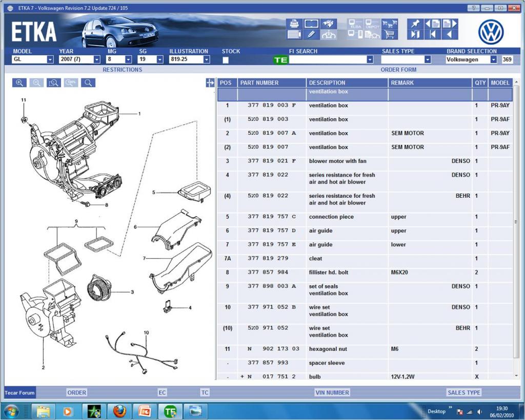The height and width of the screenshot is (420, 525).
Task: Click the VIN NUMBER button
Action: coord(332,392)
